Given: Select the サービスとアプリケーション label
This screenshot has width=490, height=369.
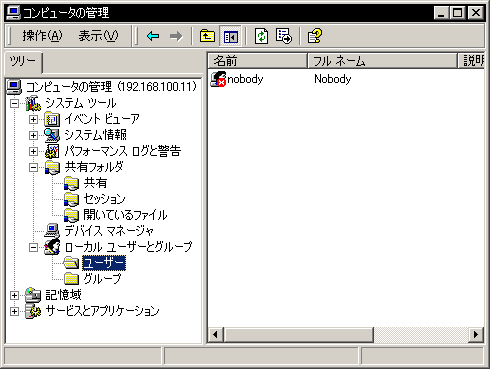Looking at the screenshot, I should click(x=102, y=311).
